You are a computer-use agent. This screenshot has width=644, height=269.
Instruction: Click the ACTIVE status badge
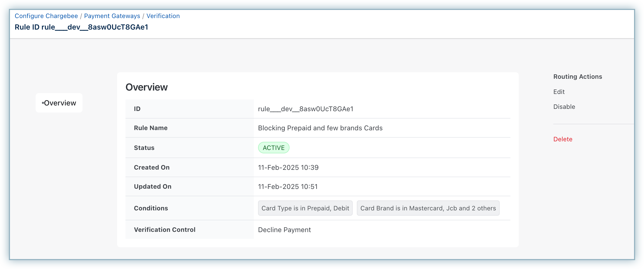(274, 148)
